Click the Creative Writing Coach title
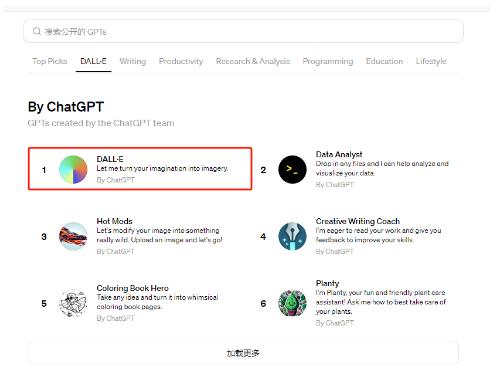 point(358,221)
